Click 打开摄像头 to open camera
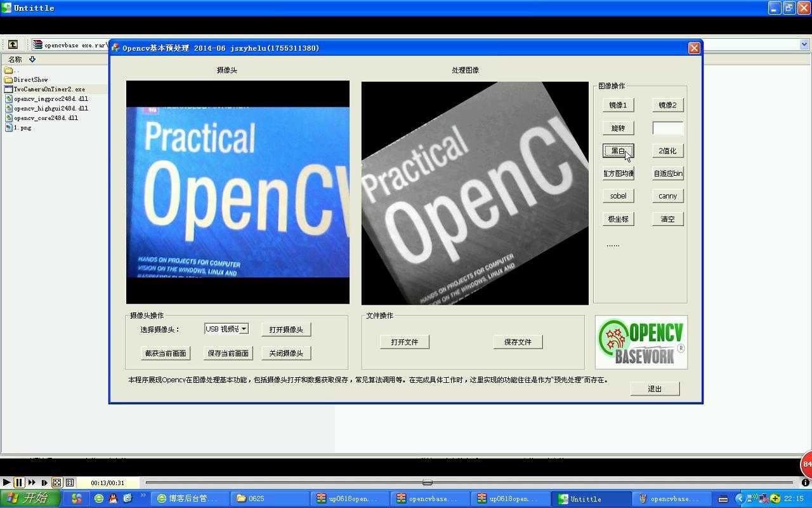The image size is (812, 508). [286, 330]
